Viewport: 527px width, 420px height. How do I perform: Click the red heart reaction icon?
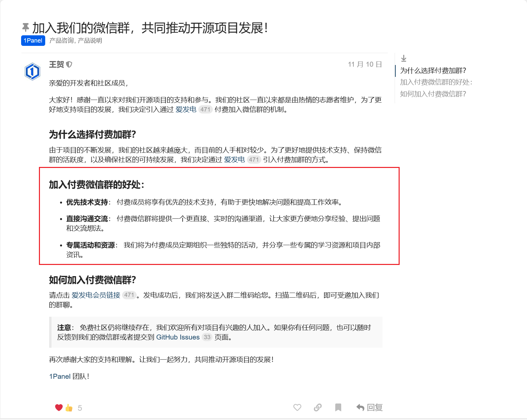[59, 407]
